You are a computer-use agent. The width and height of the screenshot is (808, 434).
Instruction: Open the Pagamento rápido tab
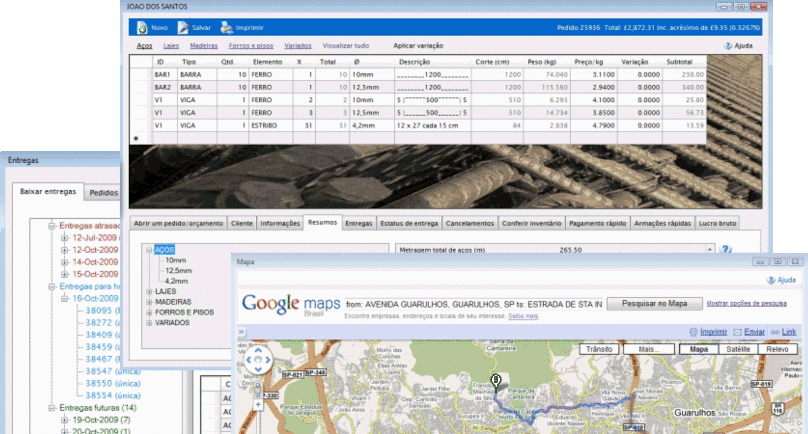tap(598, 223)
